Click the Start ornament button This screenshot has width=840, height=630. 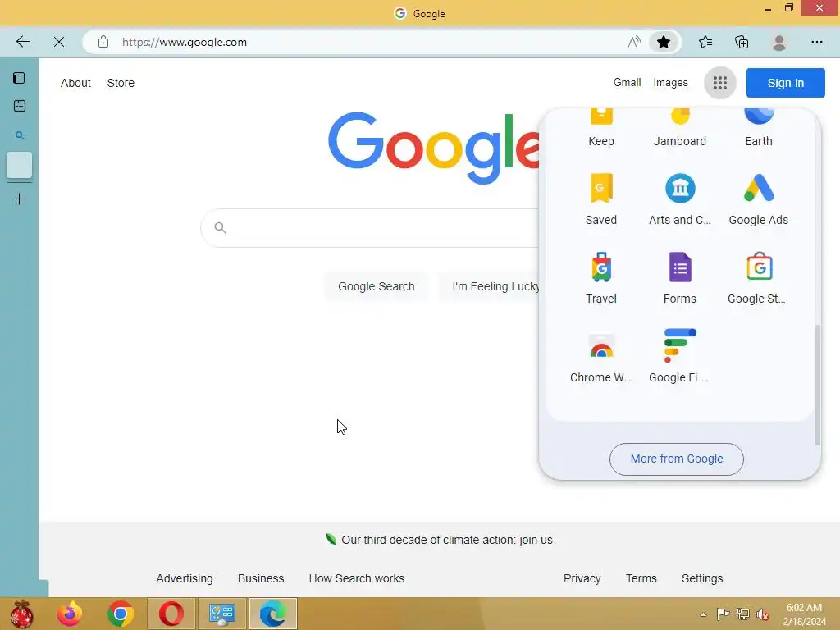coord(21,614)
